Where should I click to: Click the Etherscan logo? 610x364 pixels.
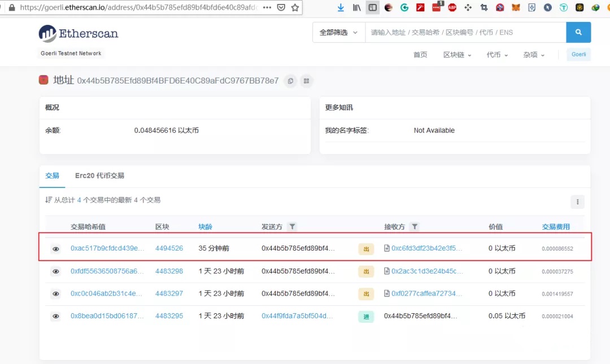click(x=79, y=33)
